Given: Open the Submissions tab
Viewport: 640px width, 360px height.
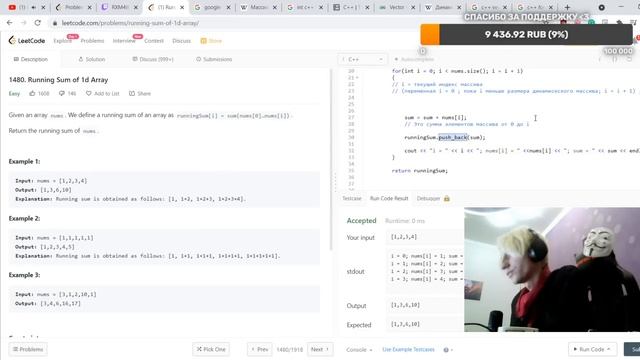Looking at the screenshot, I should pos(214,59).
